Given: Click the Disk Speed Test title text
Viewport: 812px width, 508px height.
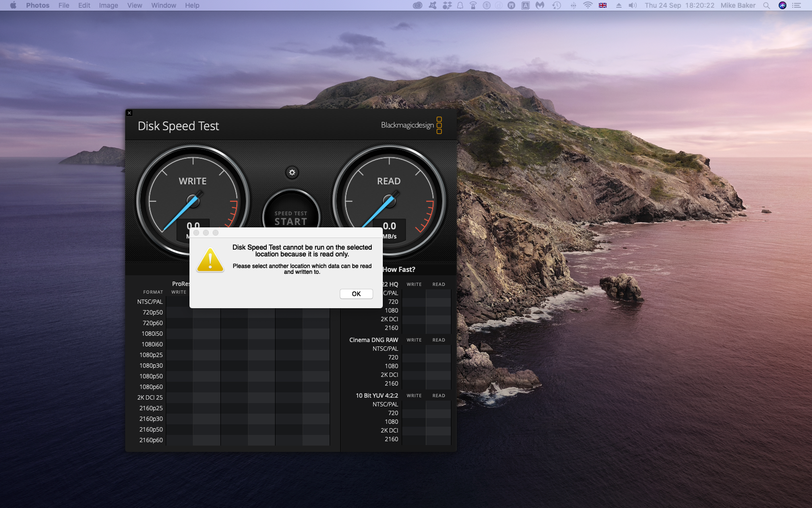Looking at the screenshot, I should [178, 126].
